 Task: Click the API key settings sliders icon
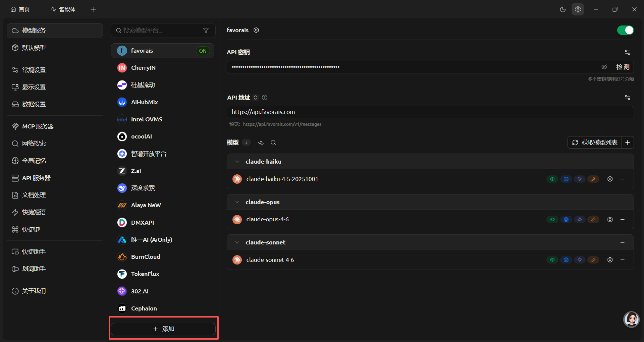click(628, 52)
